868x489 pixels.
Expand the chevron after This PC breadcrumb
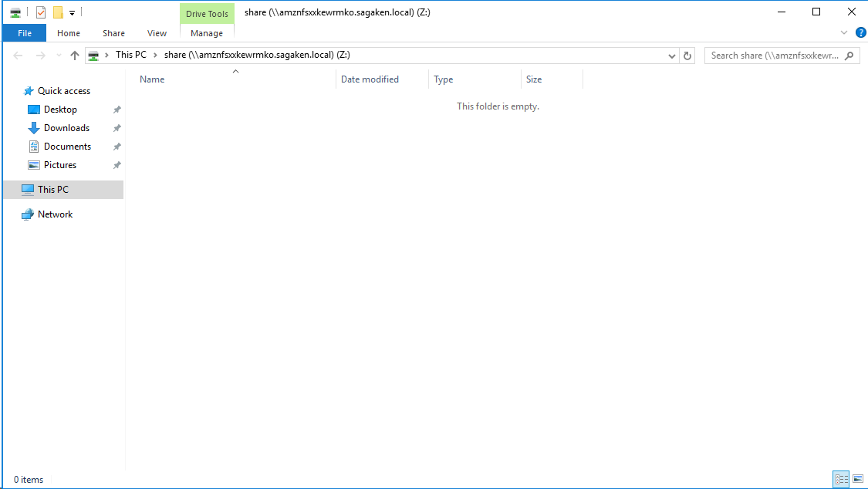pos(156,55)
